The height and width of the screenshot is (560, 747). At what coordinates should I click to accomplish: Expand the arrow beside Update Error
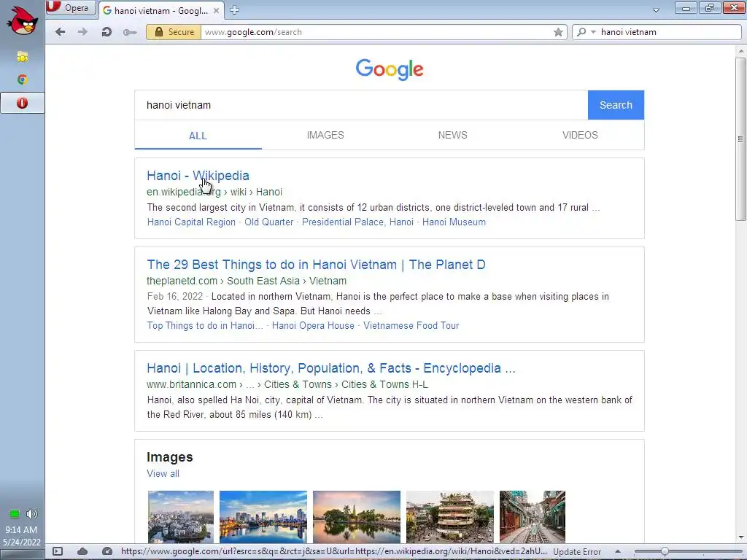pos(617,551)
